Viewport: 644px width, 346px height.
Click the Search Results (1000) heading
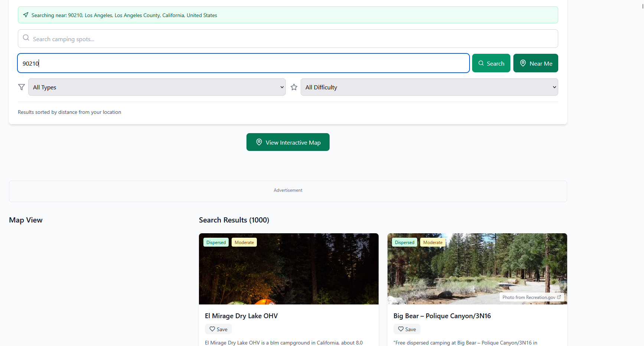point(234,220)
